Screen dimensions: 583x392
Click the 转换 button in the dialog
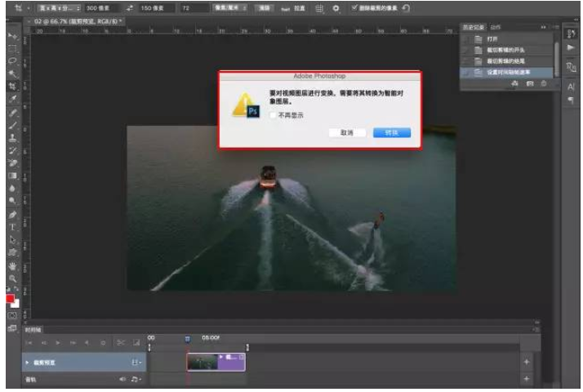coord(391,132)
